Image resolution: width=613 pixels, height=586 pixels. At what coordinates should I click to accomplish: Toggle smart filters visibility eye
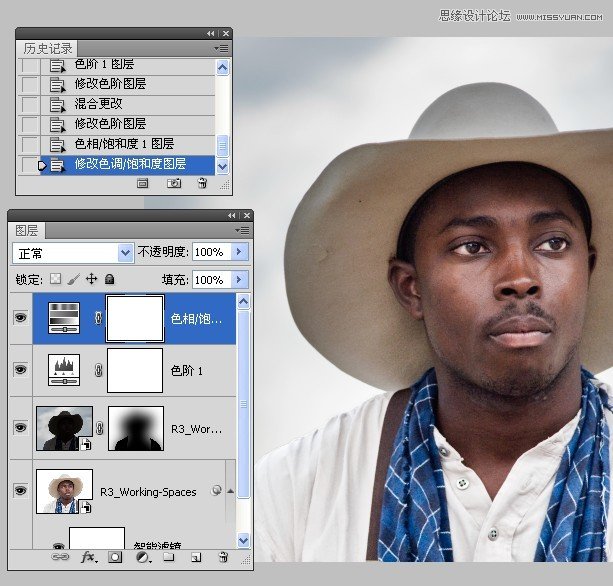58,545
